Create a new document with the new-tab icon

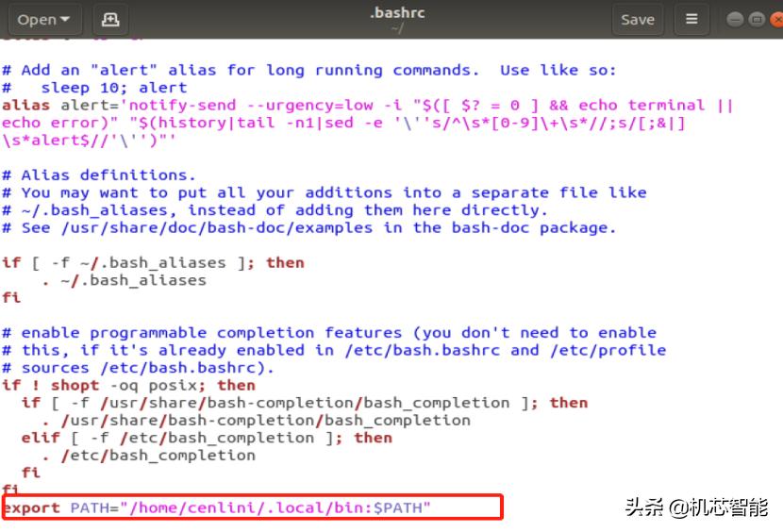[110, 20]
